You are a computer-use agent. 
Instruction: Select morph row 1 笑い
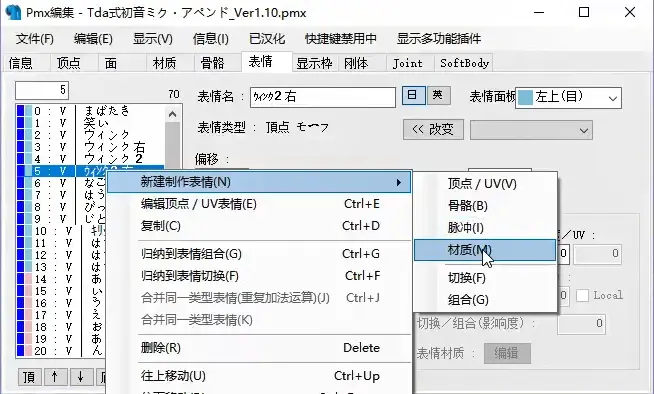[91, 123]
